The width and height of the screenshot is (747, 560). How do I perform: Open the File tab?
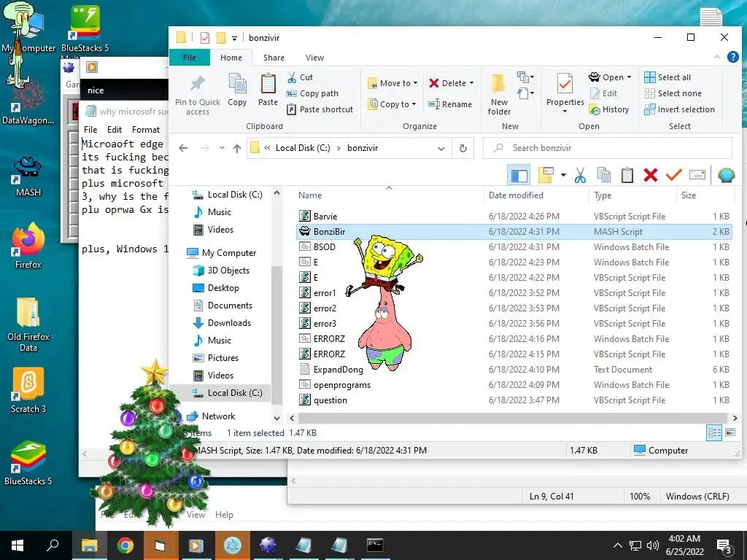(189, 58)
